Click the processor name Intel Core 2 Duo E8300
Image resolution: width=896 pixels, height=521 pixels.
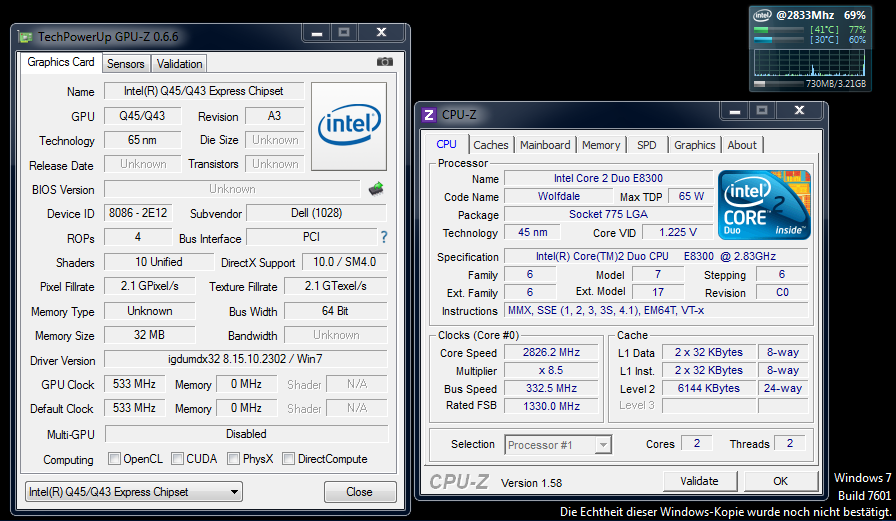pos(609,178)
